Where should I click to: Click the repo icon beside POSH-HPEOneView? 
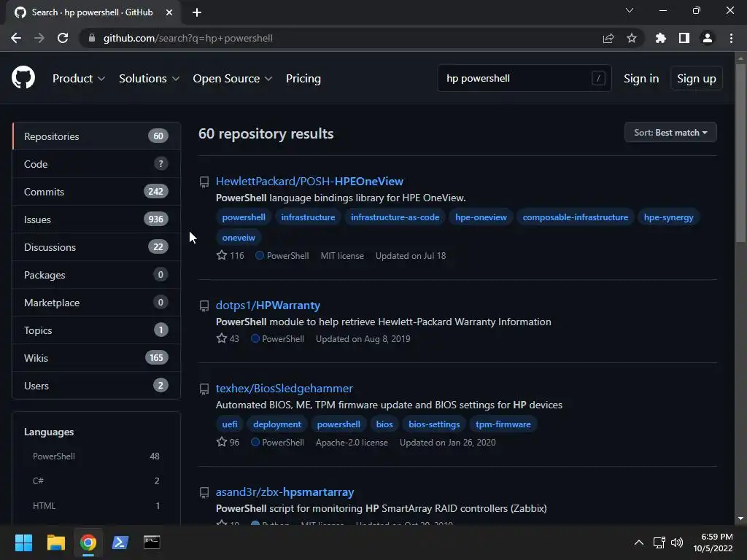coord(204,182)
